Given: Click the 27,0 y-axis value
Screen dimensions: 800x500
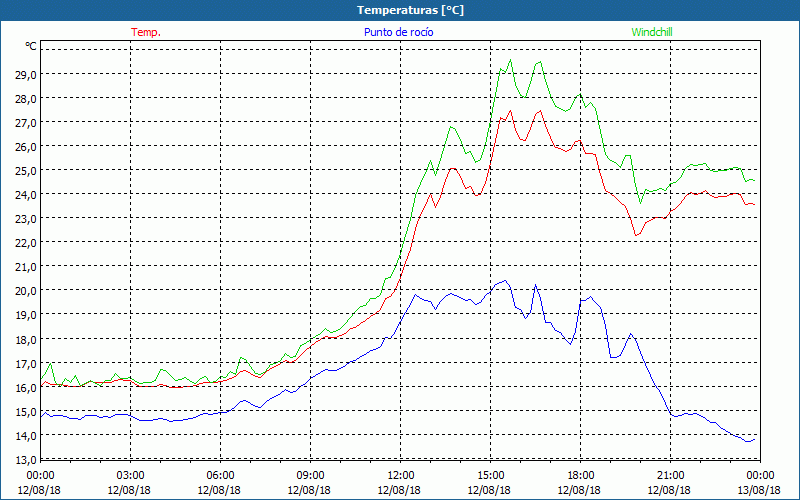Looking at the screenshot, I should 26,122.
